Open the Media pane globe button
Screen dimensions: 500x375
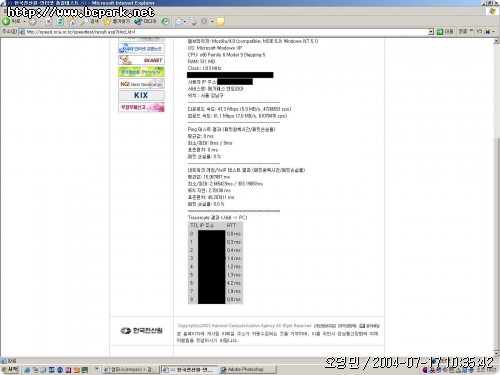pos(145,22)
